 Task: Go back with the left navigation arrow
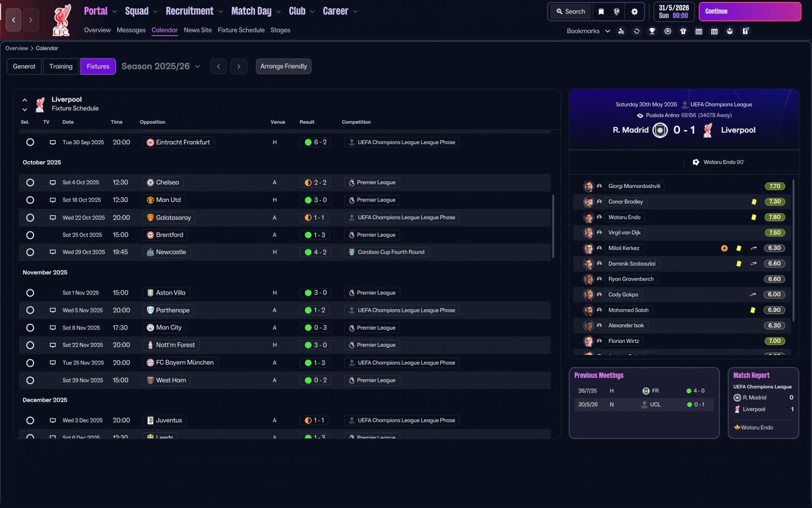point(14,20)
